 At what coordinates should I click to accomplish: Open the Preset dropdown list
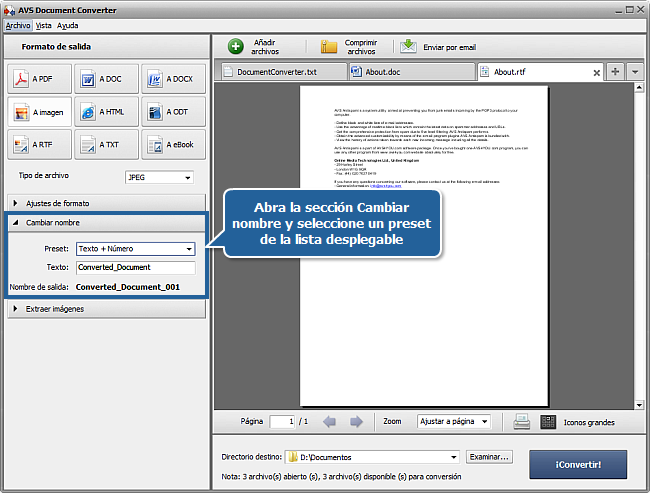point(135,249)
